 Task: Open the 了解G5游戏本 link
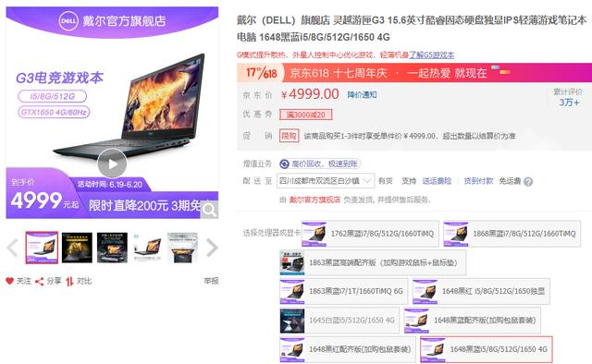[x=432, y=55]
